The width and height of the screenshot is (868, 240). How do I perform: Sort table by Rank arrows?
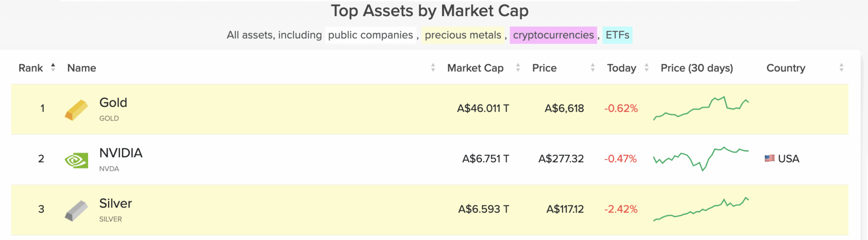click(53, 67)
